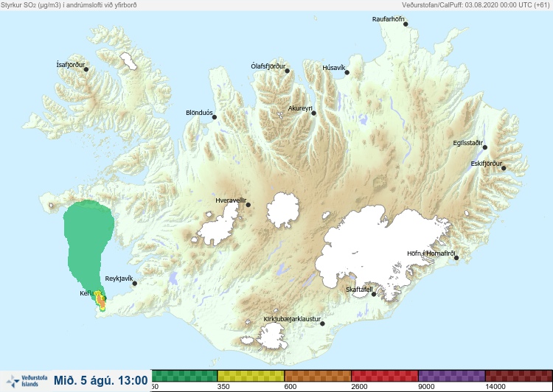Click the forecast time Mið. 5 ágú. 13:00
This screenshot has width=553, height=392.
pos(101,380)
